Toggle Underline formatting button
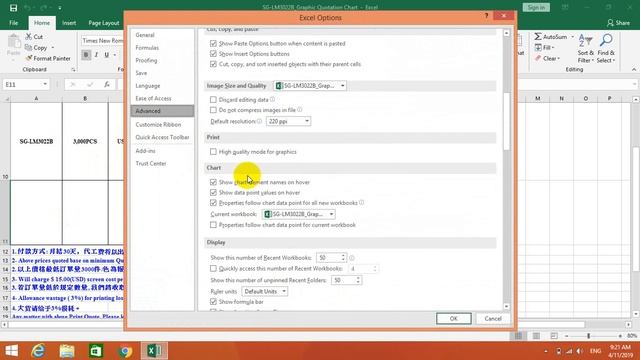This screenshot has width=640, height=360. click(x=107, y=55)
